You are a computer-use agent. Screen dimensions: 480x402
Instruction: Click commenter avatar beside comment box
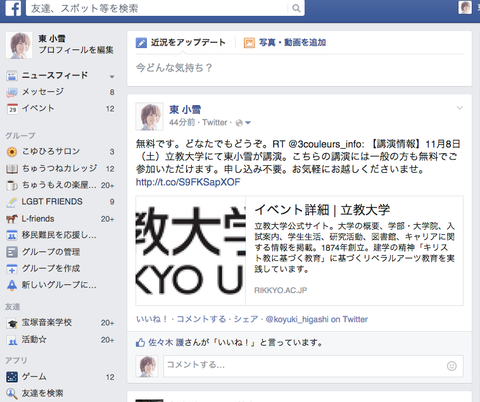tap(147, 366)
